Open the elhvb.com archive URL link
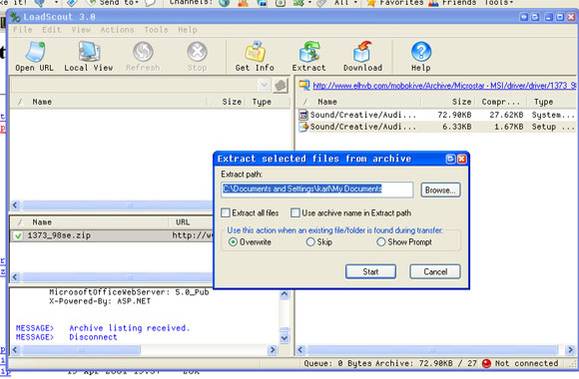579x379 pixels. tap(444, 86)
